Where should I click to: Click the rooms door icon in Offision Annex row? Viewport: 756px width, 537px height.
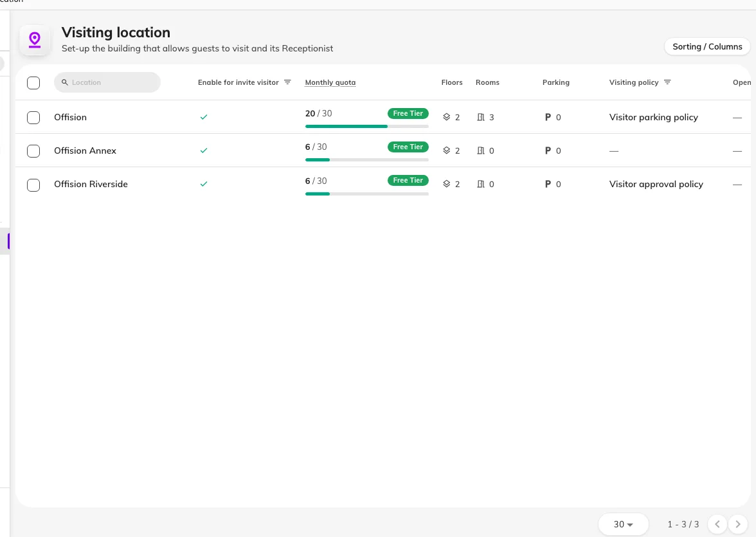point(481,150)
